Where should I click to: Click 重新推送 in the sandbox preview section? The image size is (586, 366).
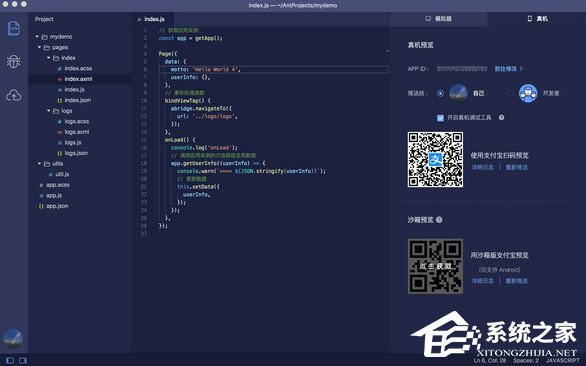point(516,281)
